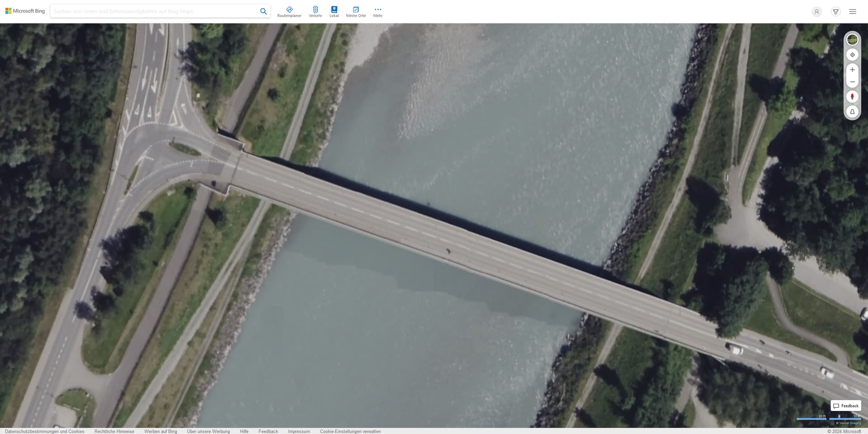Open the Impressum menu item

coord(298,431)
